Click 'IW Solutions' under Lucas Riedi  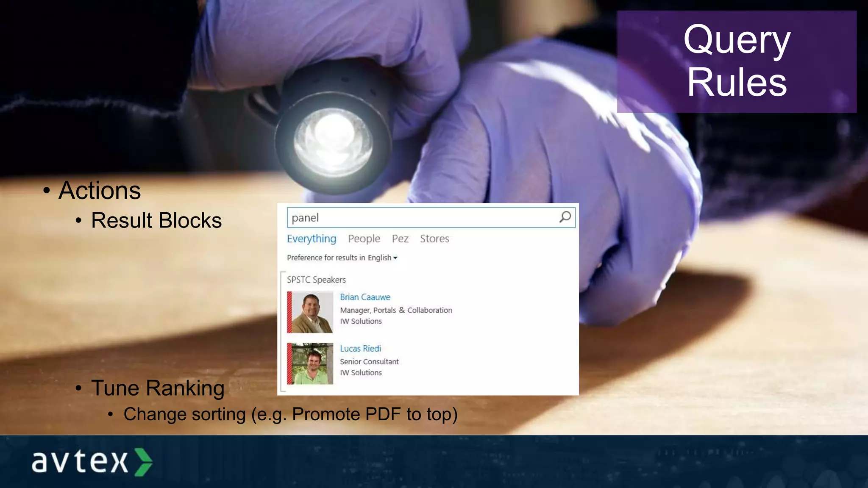click(x=361, y=373)
